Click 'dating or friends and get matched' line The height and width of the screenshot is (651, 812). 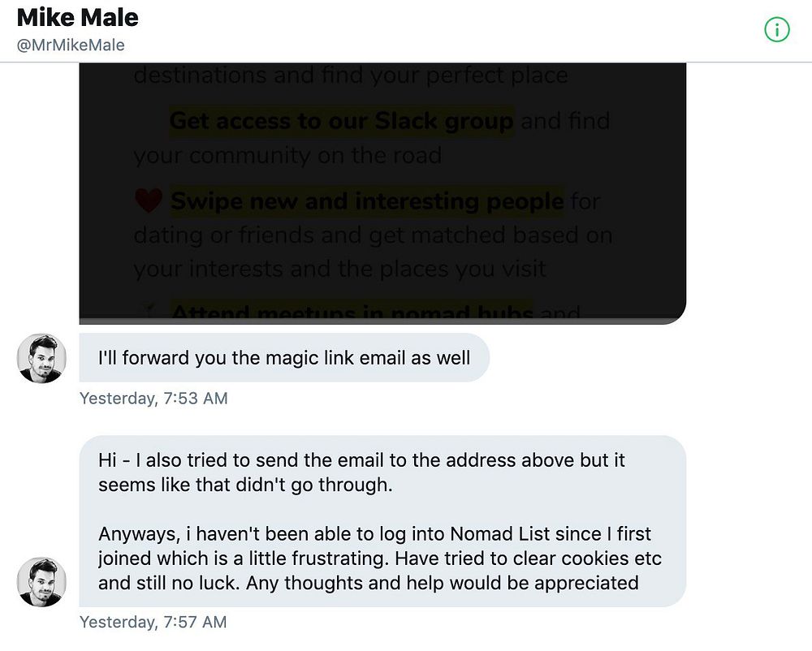coord(373,235)
